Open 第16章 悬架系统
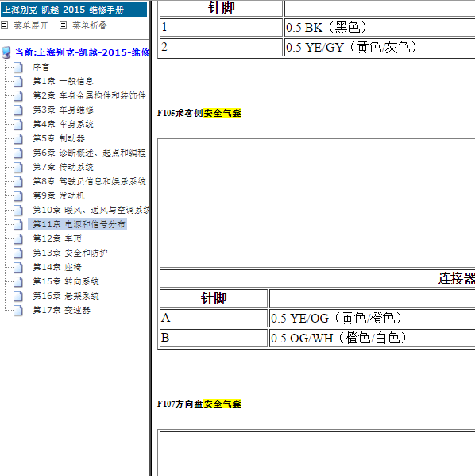Screen dimensions: 475x476 click(66, 296)
